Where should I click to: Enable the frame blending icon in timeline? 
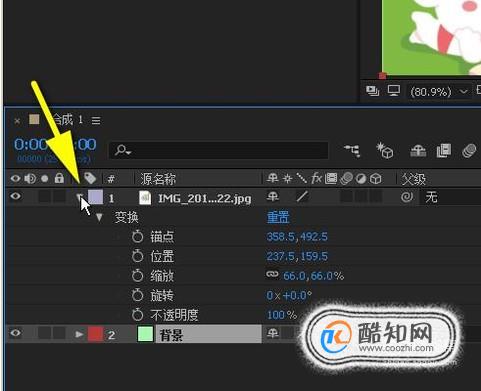(444, 151)
